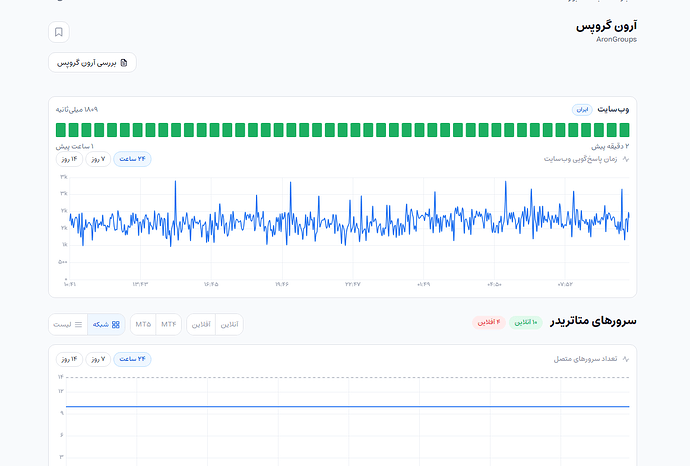Click the ۱۸۰۹ میلی‌ثانیه response time value

point(77,110)
